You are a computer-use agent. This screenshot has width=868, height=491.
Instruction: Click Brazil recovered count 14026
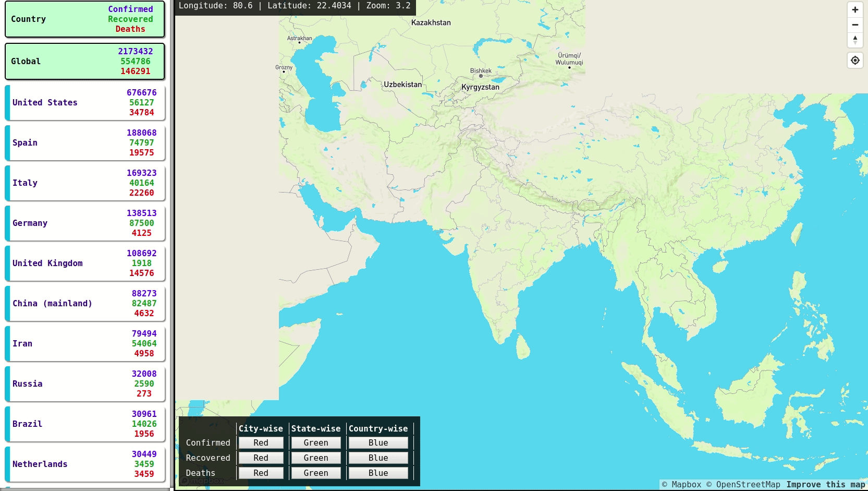click(144, 424)
